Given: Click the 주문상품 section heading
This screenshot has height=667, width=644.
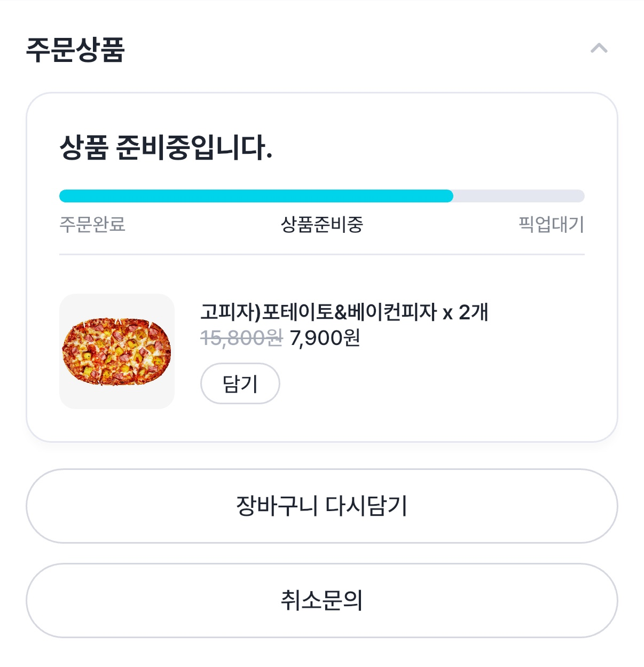Looking at the screenshot, I should (75, 50).
